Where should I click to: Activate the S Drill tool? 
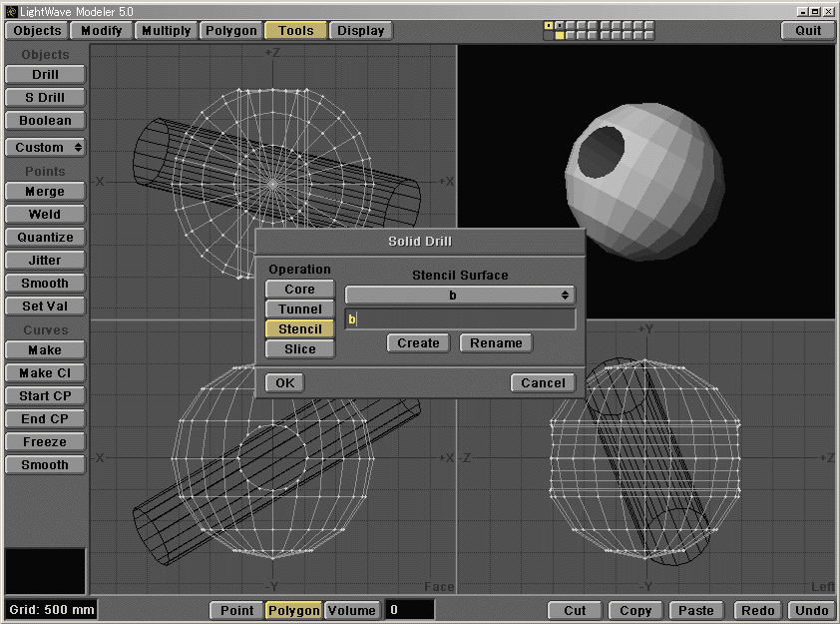coord(44,97)
